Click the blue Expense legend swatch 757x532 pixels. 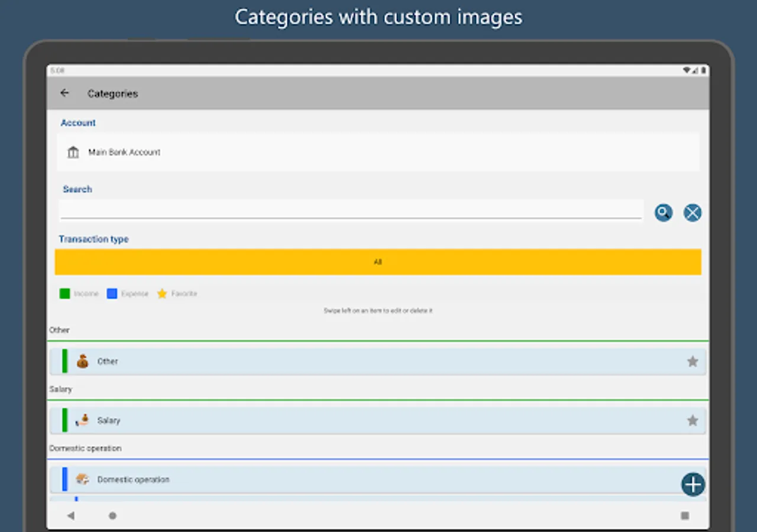112,294
